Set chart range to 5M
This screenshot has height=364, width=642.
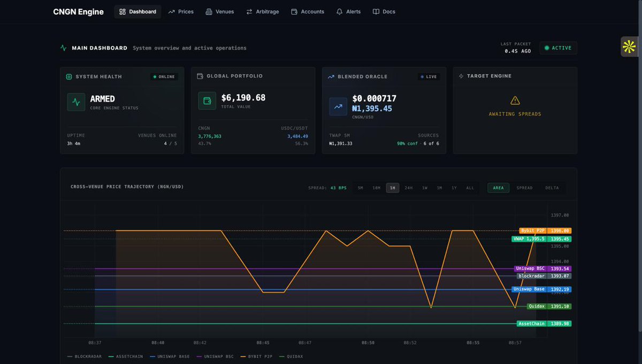[x=361, y=188]
